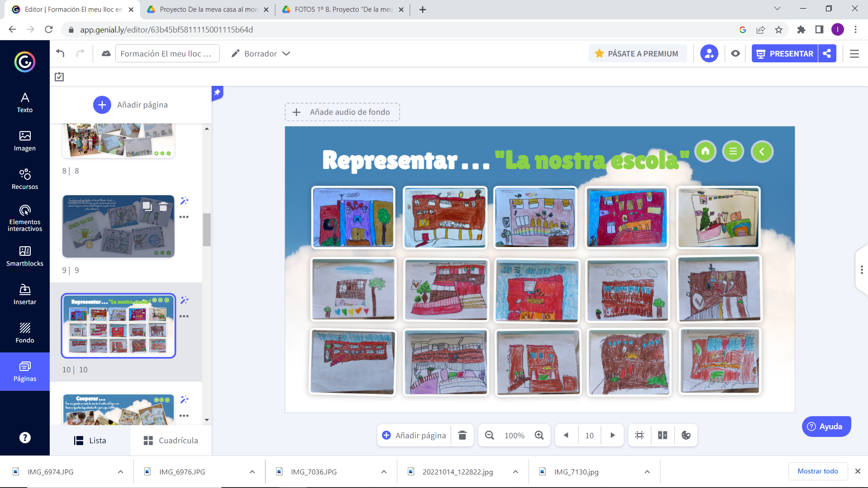Click magic wand icon beside page 10

184,300
